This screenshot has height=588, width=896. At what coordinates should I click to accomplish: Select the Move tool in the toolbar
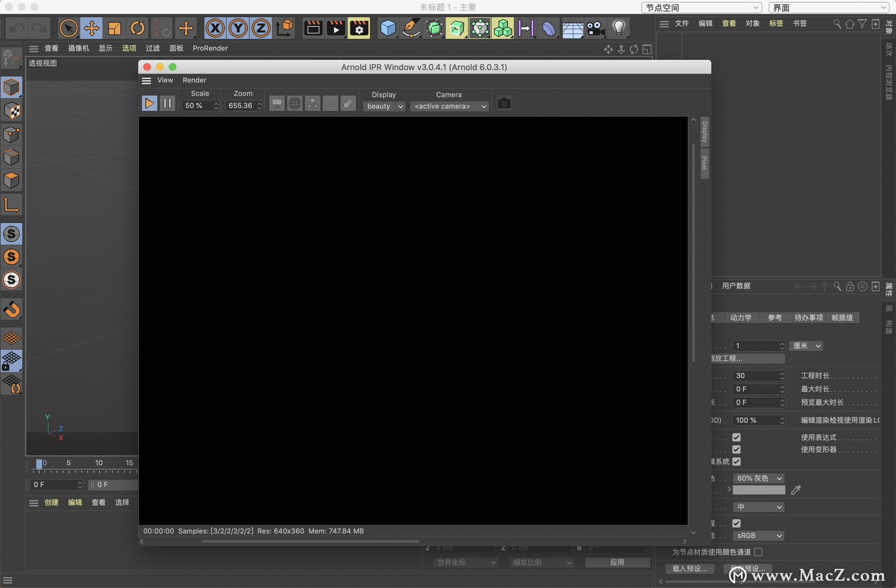pyautogui.click(x=91, y=28)
